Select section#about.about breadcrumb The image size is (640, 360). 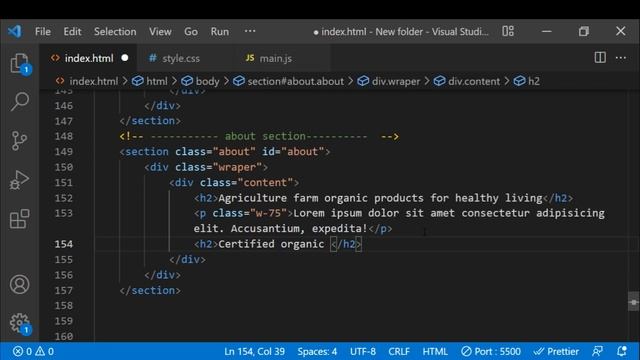(296, 81)
